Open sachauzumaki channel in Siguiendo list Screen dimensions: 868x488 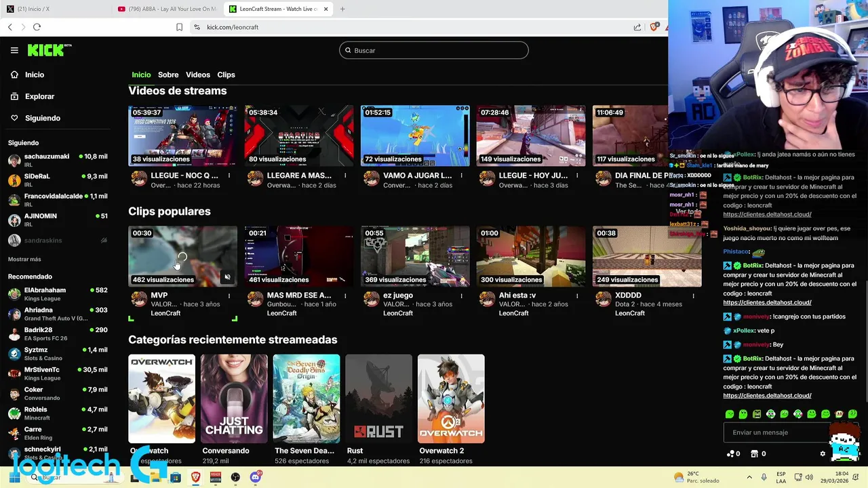point(58,160)
